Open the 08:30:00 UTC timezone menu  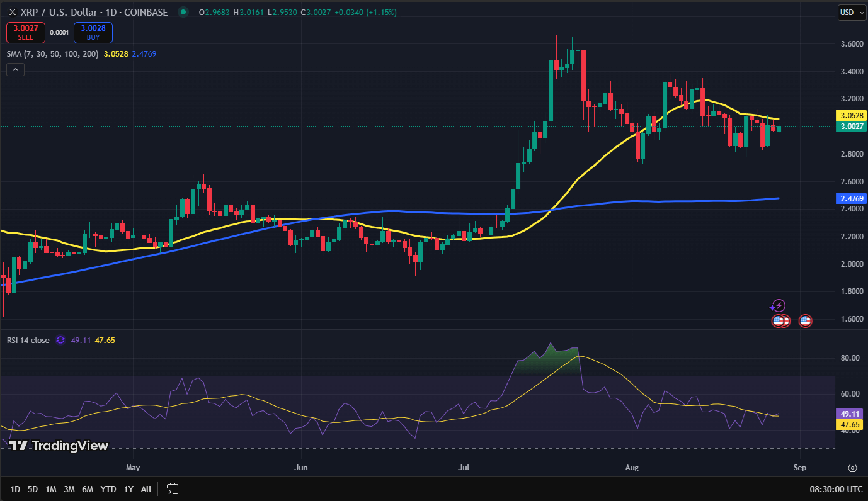837,489
